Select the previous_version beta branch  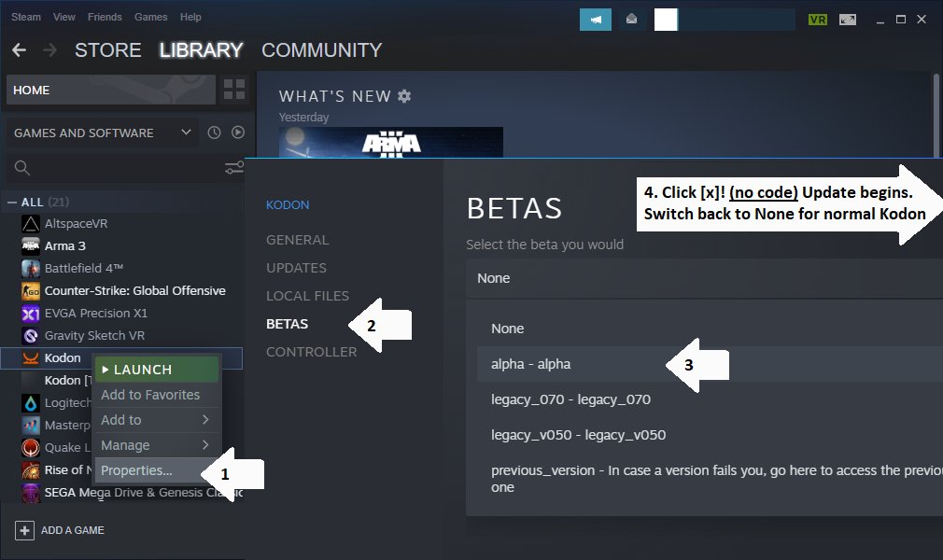tap(710, 479)
